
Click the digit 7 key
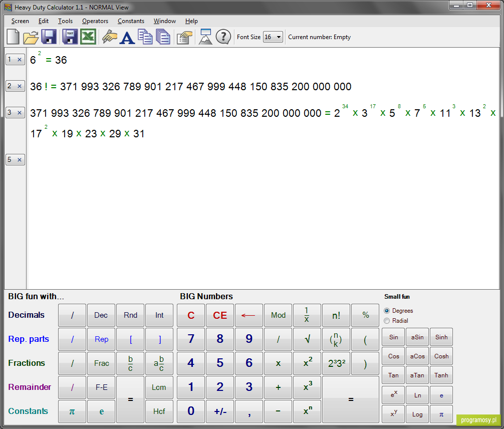click(191, 339)
